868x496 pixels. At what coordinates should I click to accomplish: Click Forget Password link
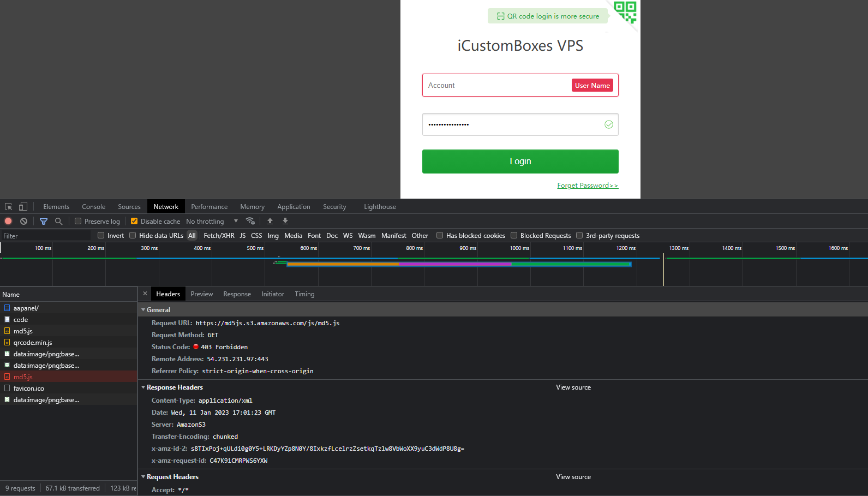tap(588, 186)
